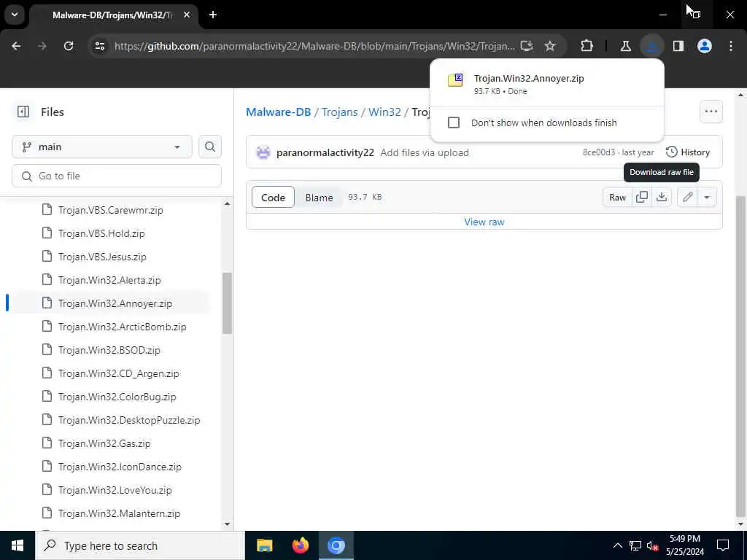Reload the current GitHub page
The width and height of the screenshot is (747, 560).
click(x=69, y=46)
